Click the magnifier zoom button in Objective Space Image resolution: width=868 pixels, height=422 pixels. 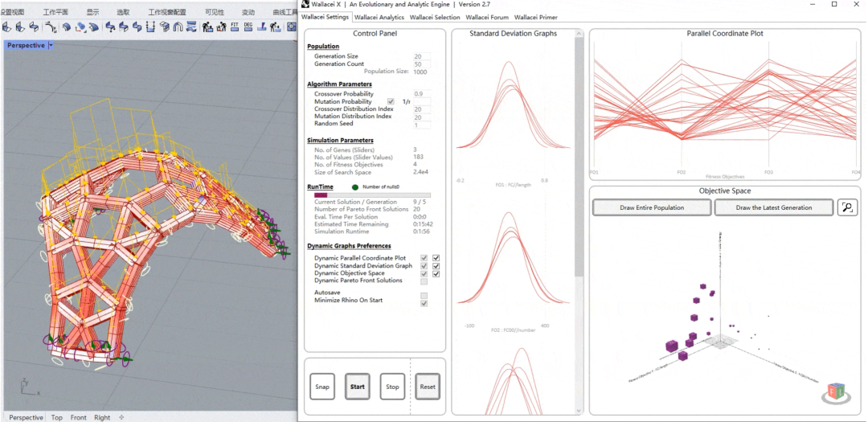point(847,207)
